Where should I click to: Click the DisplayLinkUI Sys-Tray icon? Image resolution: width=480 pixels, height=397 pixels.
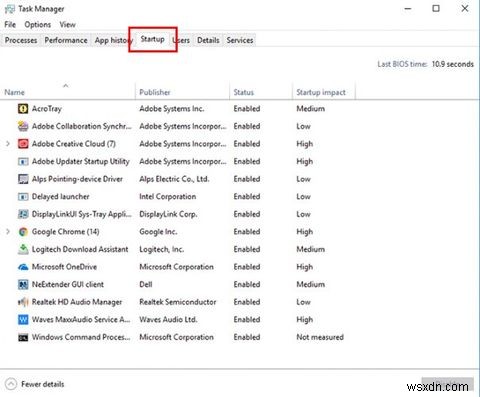(23, 214)
